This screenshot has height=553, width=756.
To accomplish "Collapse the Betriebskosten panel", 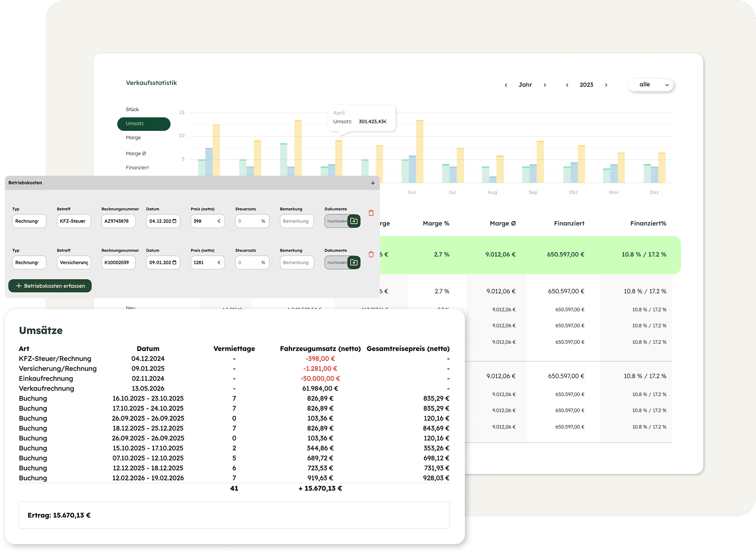I will pos(373,183).
